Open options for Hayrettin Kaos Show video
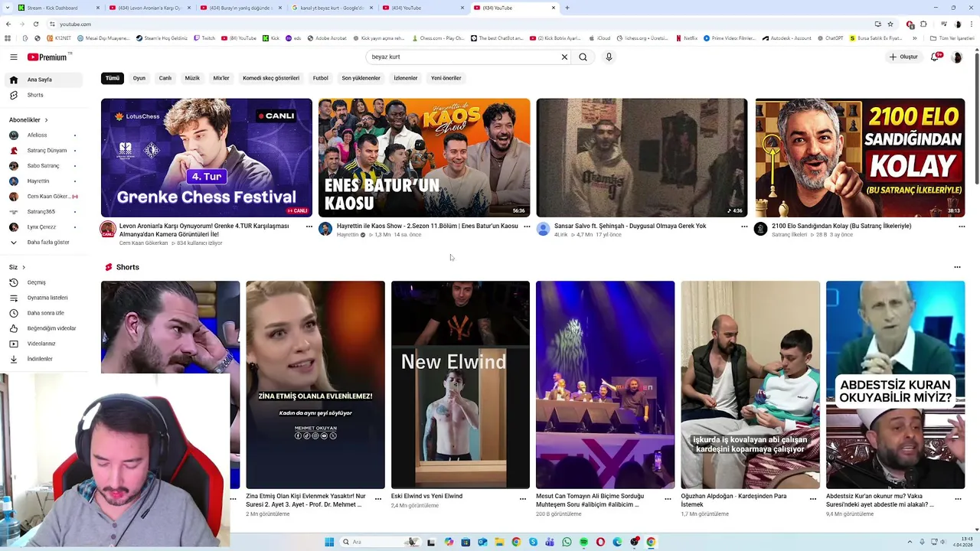Image resolution: width=980 pixels, height=551 pixels. coord(527,227)
